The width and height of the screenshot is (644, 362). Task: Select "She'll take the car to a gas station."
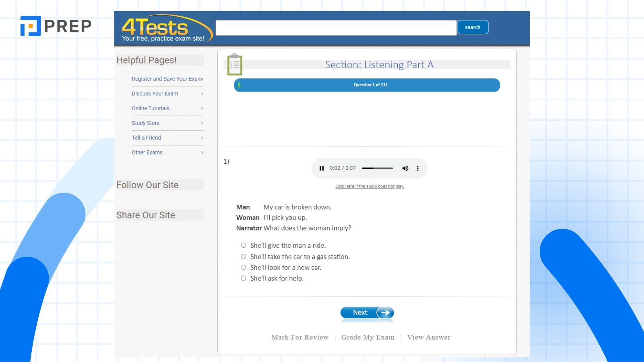tap(244, 257)
